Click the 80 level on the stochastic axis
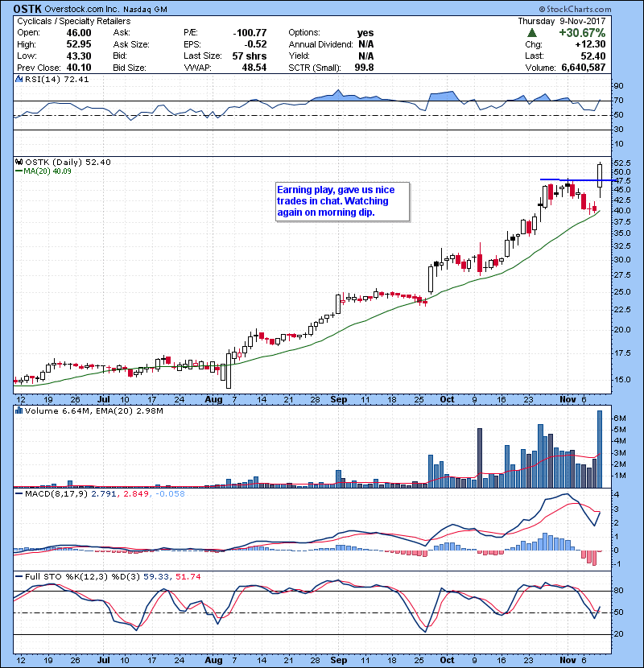Screen dimensions: 644x668 point(618,591)
